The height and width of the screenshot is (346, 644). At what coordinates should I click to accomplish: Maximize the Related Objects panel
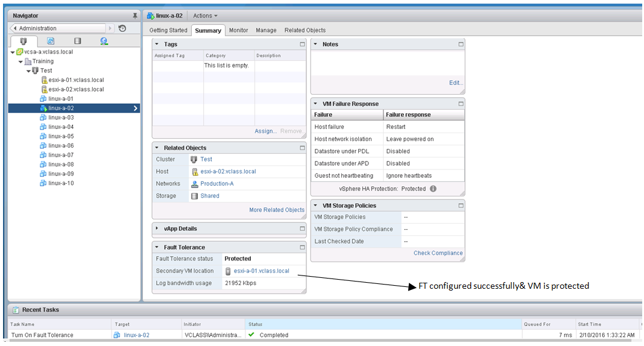[302, 148]
